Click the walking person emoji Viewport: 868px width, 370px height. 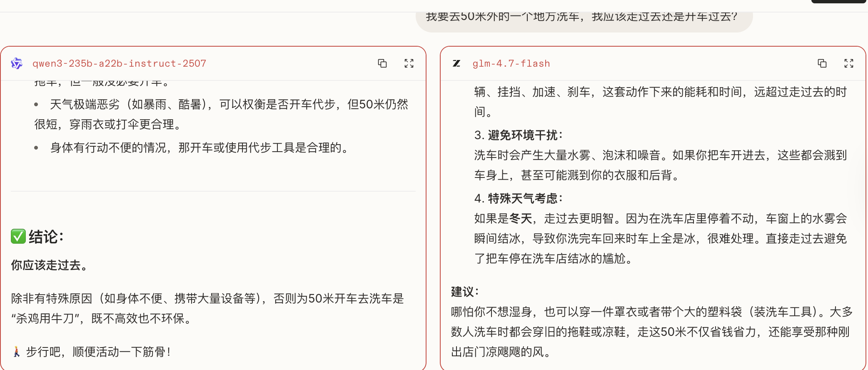coord(17,352)
